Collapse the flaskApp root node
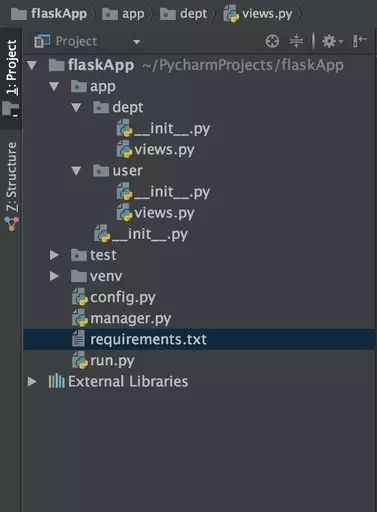Image resolution: width=377 pixels, height=512 pixels. pos(32,65)
